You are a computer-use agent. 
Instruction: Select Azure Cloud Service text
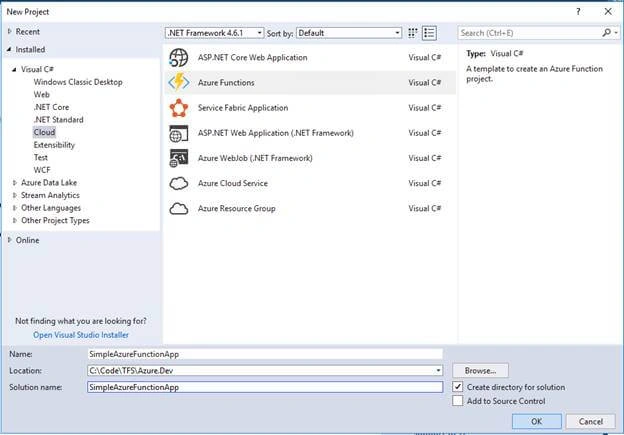(x=233, y=183)
